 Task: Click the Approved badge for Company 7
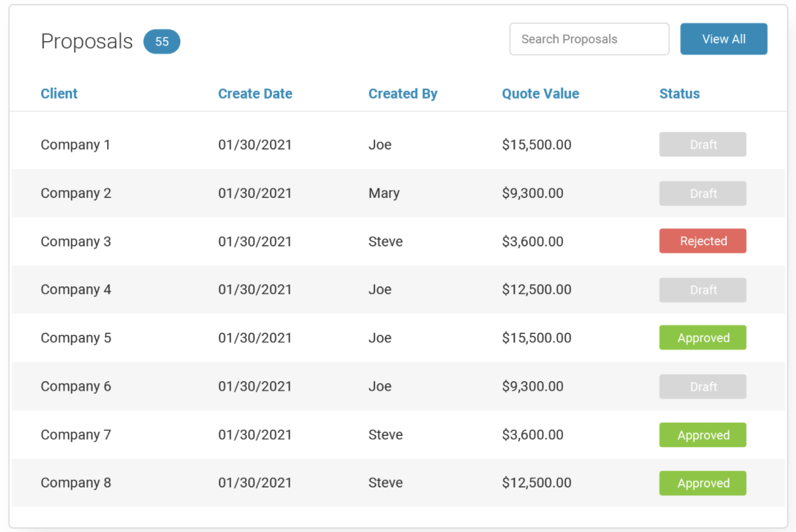point(703,435)
